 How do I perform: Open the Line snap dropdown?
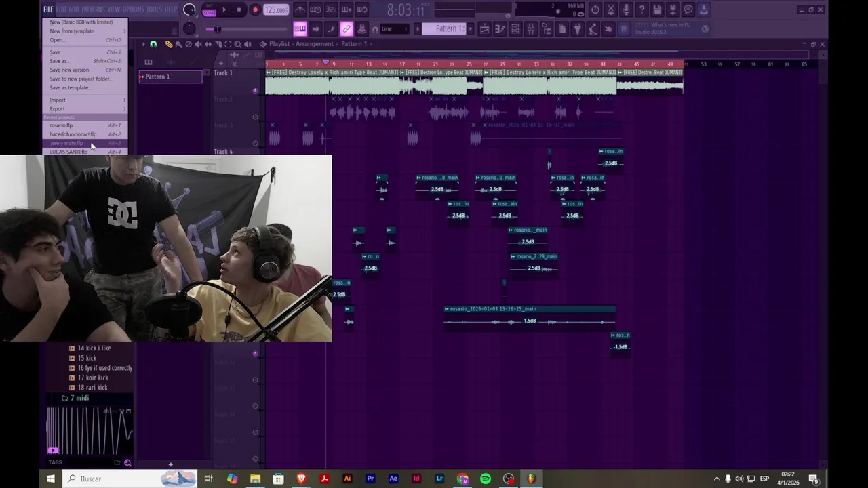pos(395,28)
